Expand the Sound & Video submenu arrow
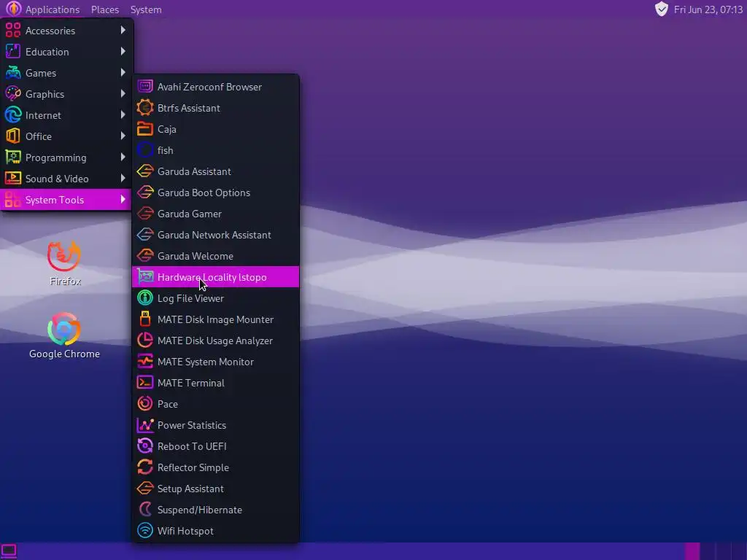 coord(123,178)
